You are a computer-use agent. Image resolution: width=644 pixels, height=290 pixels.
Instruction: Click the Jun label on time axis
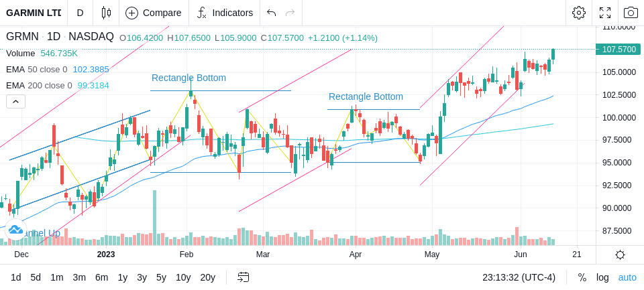click(x=521, y=255)
